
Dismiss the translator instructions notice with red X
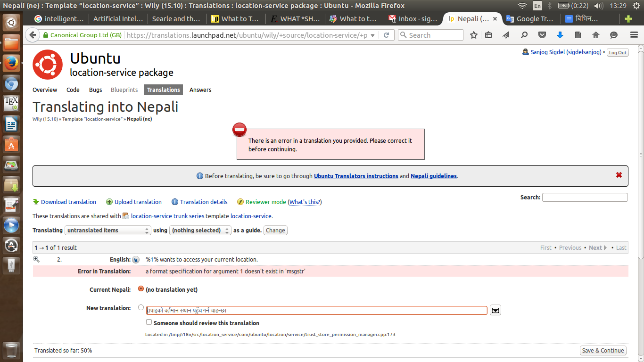coord(619,175)
